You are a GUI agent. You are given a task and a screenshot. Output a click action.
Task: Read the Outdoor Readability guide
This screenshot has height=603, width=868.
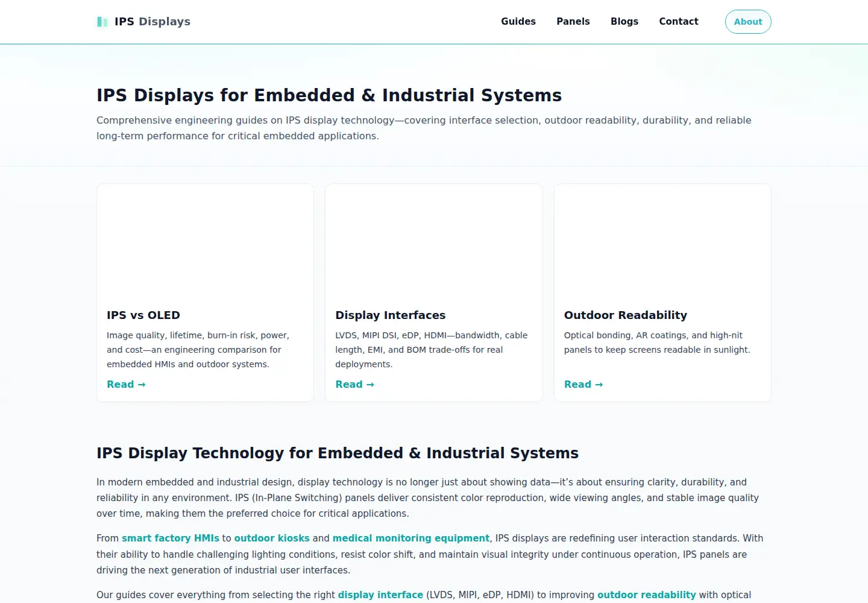point(583,385)
